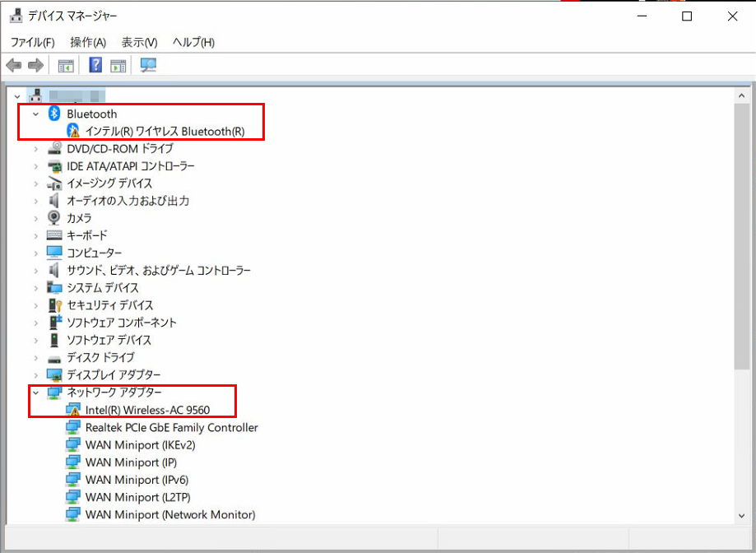Click the Realtek PCIe GbE adapter icon
The width and height of the screenshot is (756, 553).
[x=73, y=427]
